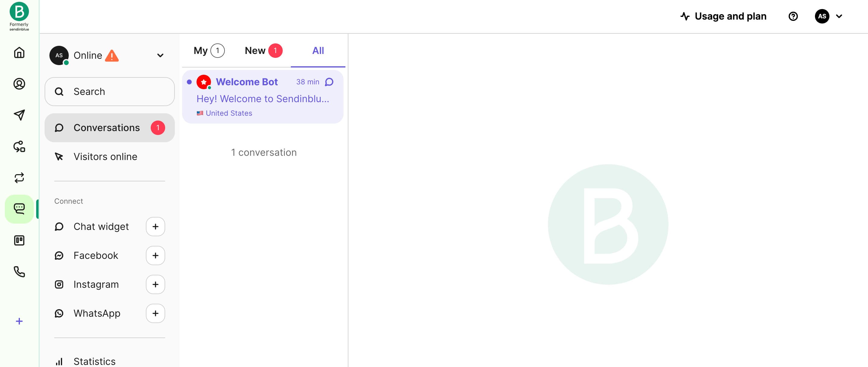Open the Welcome Bot conversation
The width and height of the screenshot is (868, 367).
pos(263,97)
